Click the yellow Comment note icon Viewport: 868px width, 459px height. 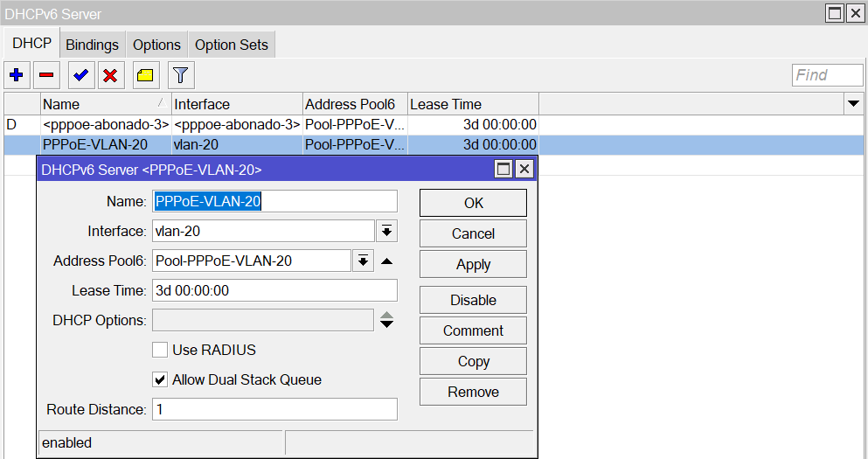pos(145,75)
